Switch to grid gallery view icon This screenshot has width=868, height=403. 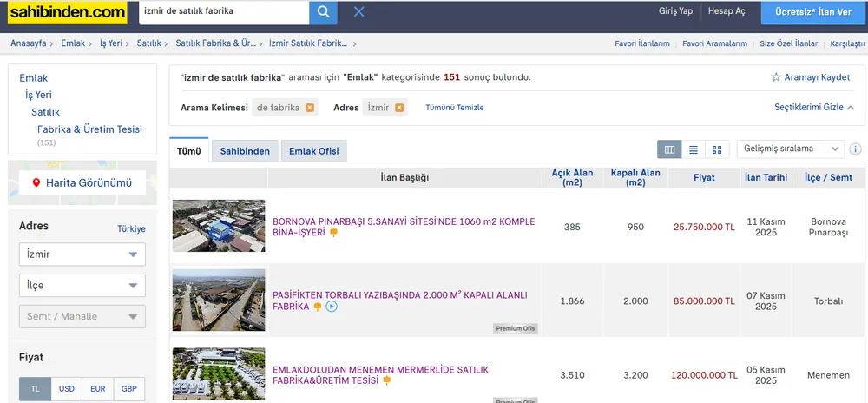(x=717, y=149)
